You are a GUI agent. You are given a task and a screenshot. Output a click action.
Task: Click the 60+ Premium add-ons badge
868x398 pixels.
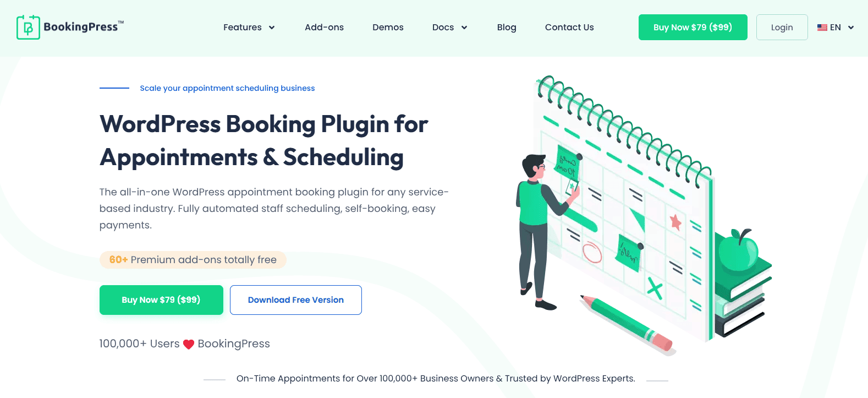[x=193, y=260]
